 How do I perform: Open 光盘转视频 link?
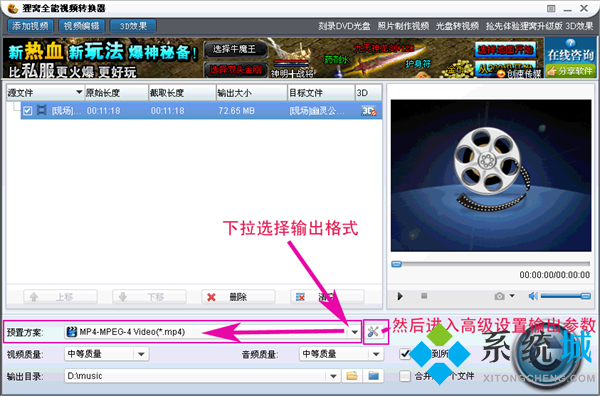click(x=457, y=26)
